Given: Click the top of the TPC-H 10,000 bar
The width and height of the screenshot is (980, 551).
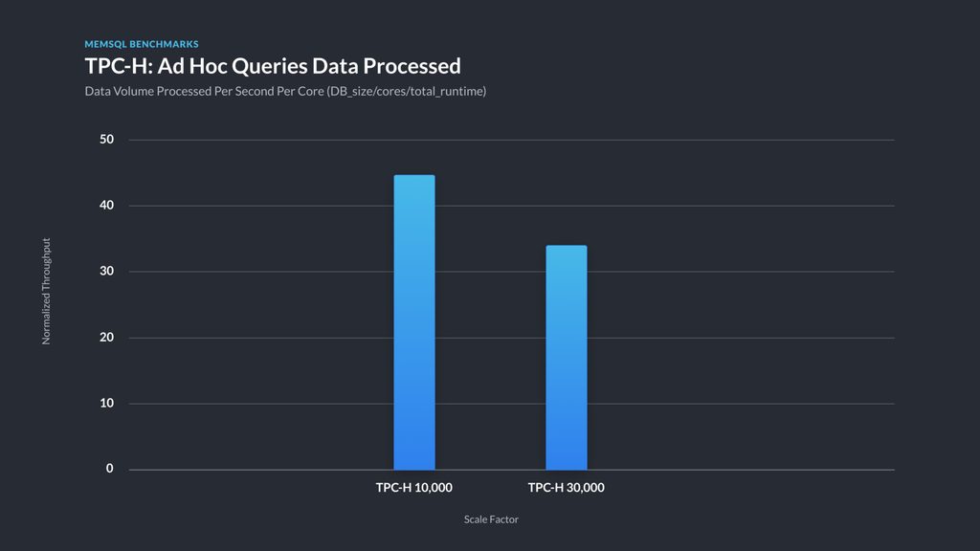Looking at the screenshot, I should pyautogui.click(x=414, y=176).
